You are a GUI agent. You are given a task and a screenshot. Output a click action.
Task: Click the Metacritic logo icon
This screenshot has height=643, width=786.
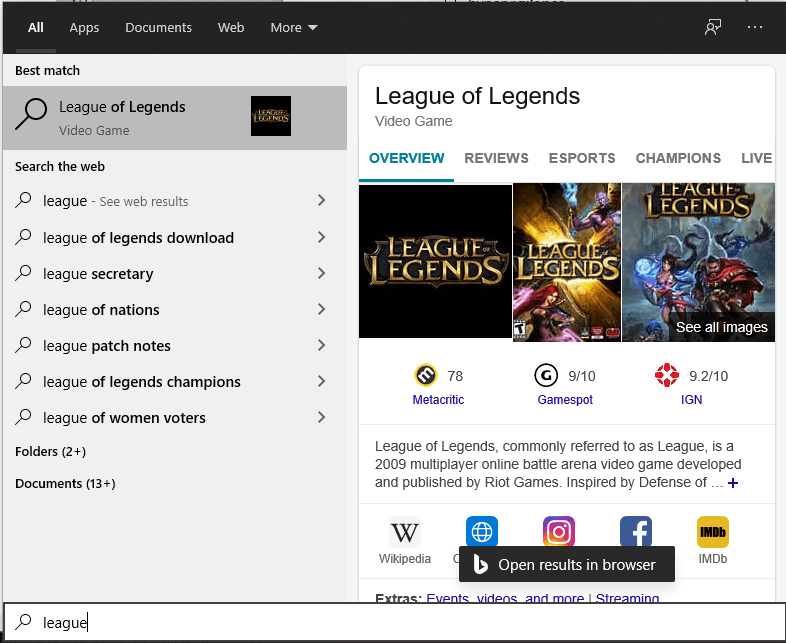coord(426,375)
